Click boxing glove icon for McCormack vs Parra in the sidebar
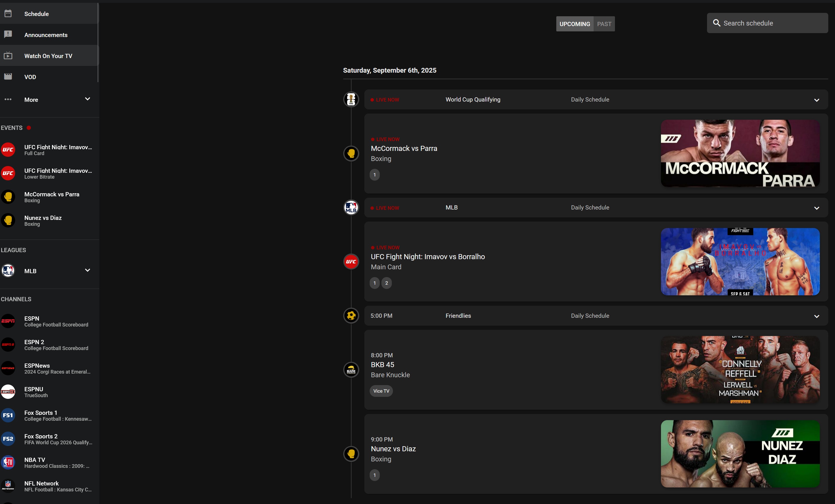Viewport: 835px width, 504px height. pos(8,197)
